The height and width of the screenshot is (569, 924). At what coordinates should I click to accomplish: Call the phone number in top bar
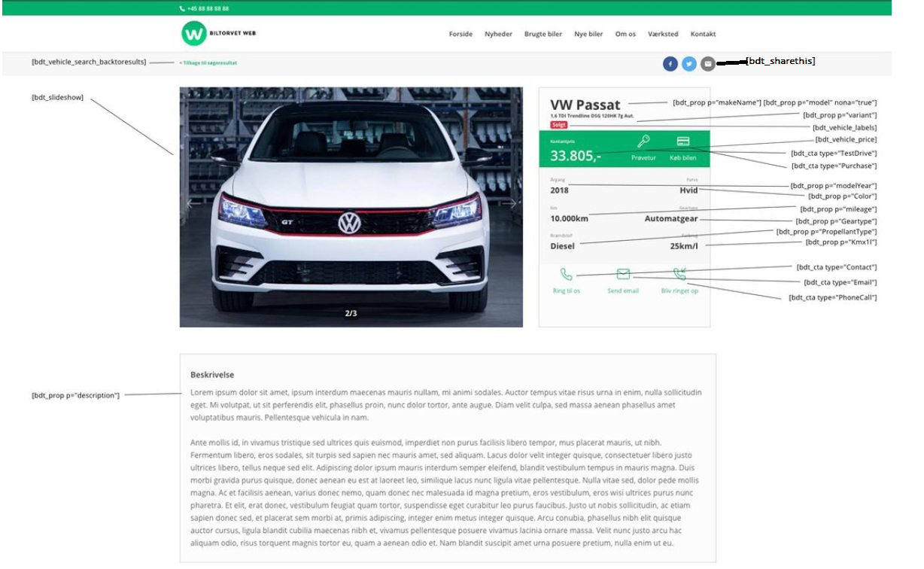coord(204,8)
